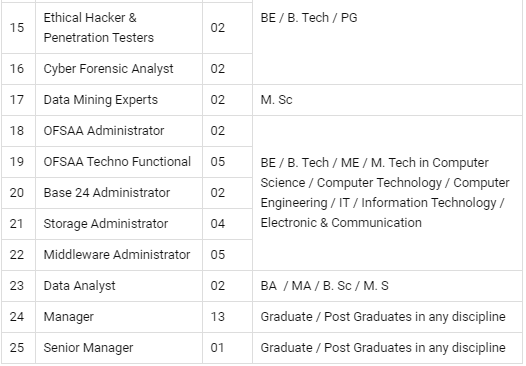Click serial number 19 in the table
Viewport: 526px width, 366px height.
(x=17, y=162)
